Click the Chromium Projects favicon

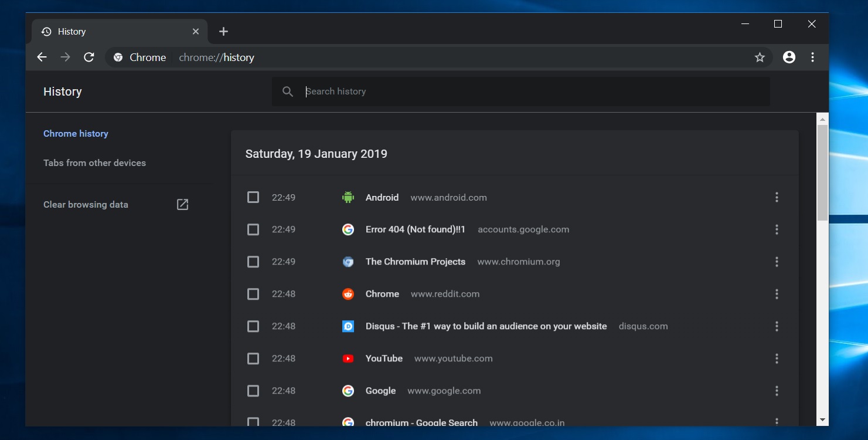point(348,262)
